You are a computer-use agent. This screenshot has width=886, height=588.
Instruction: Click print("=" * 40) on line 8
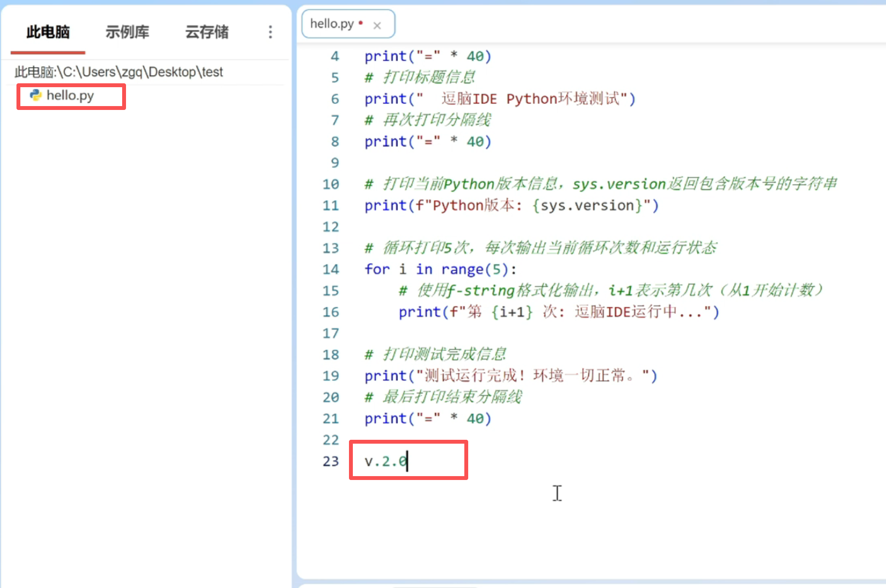(428, 141)
